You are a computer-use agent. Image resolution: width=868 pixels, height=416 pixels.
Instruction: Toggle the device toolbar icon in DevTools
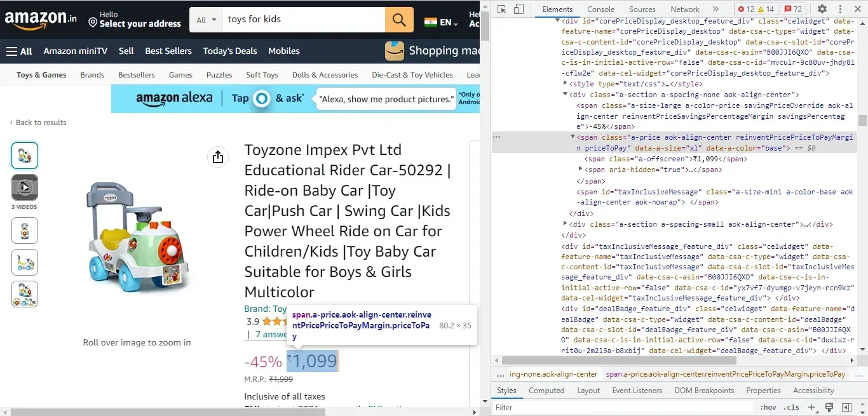tap(519, 9)
